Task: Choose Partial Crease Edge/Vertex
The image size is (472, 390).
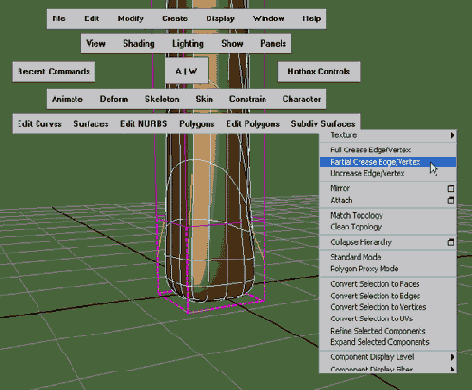Action: tap(388, 162)
